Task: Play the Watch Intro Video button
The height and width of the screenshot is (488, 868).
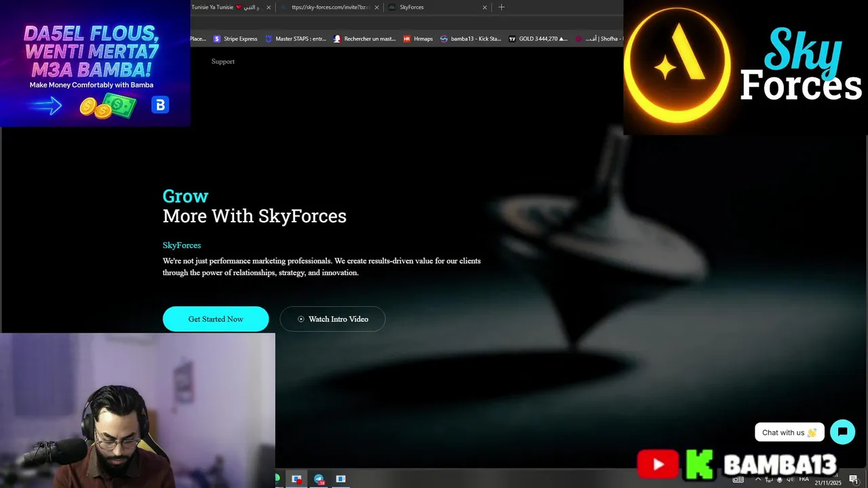Action: coord(332,319)
